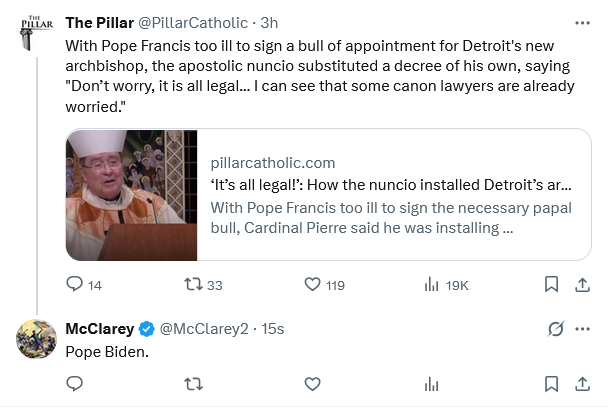Repost The Pillar's tweet

coord(196,285)
